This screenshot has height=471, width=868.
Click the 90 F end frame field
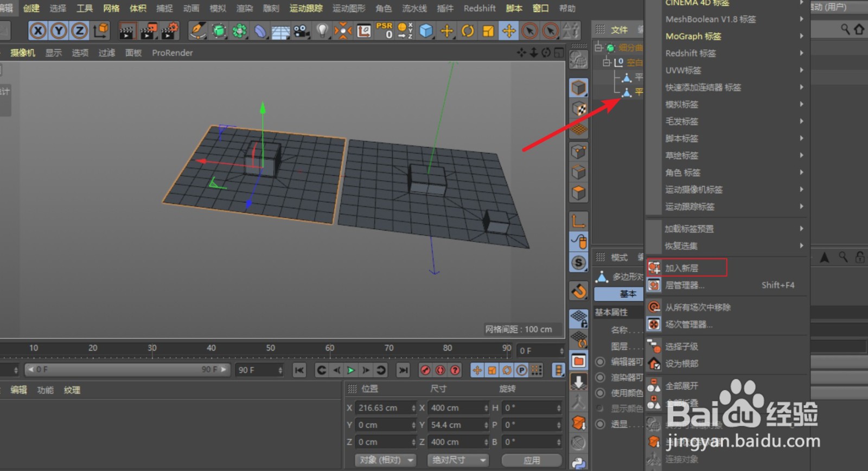pyautogui.click(x=259, y=370)
